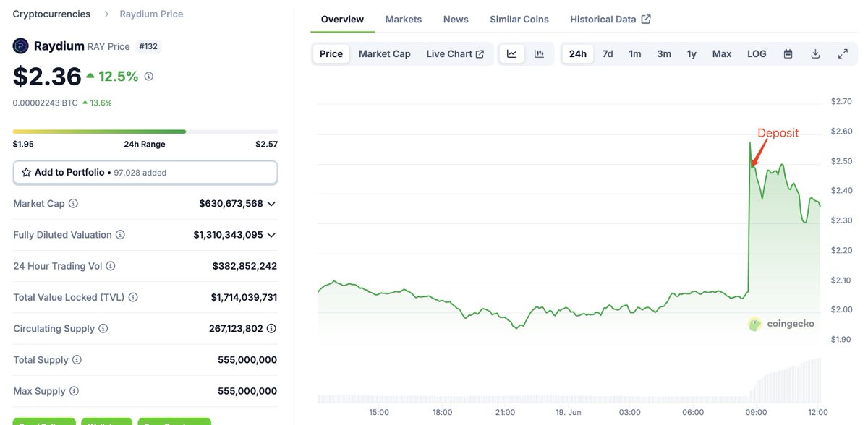Select Max time range
The image size is (868, 425).
coord(722,53)
